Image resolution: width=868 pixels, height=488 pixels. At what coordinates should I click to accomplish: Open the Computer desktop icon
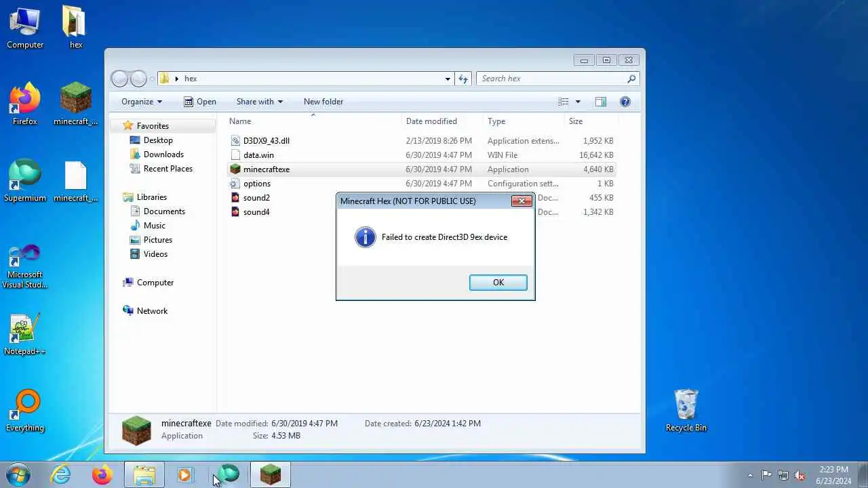point(25,28)
